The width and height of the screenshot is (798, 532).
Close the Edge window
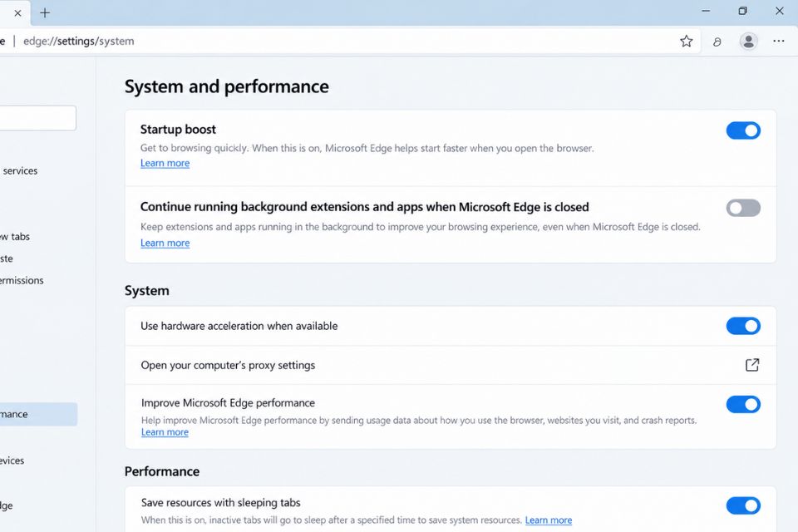coord(779,11)
